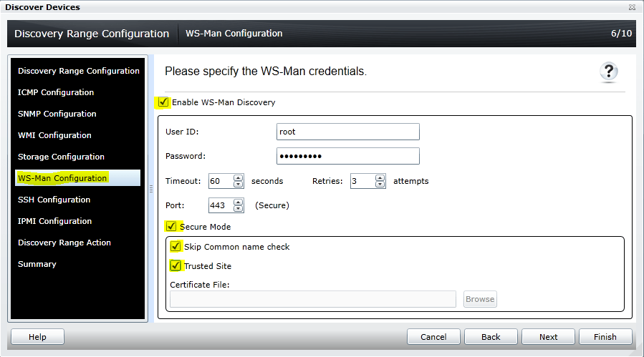
Task: Close the Discover Devices dialog
Action: (x=632, y=7)
